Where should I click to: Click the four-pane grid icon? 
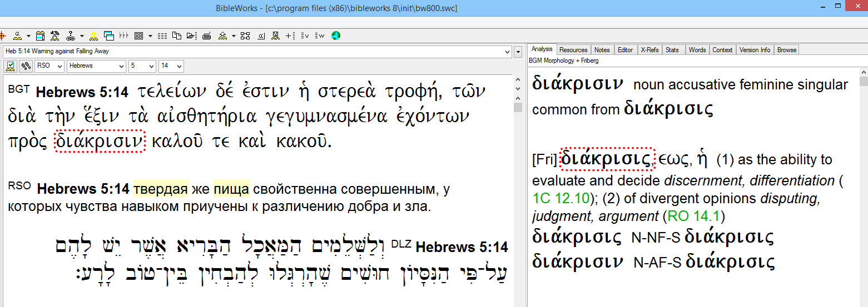point(138,36)
